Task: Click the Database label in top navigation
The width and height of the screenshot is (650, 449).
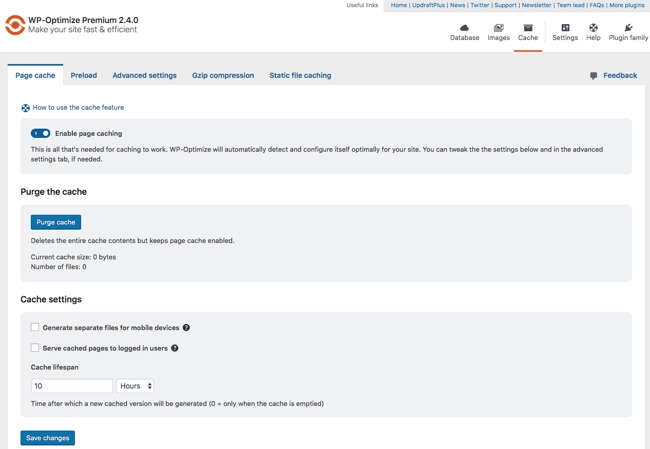Action: pos(464,38)
